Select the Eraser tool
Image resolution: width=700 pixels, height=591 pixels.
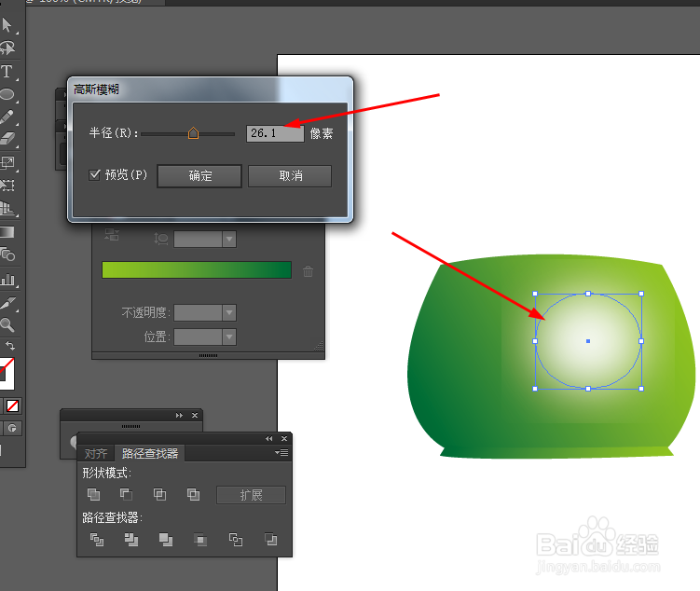(7, 139)
